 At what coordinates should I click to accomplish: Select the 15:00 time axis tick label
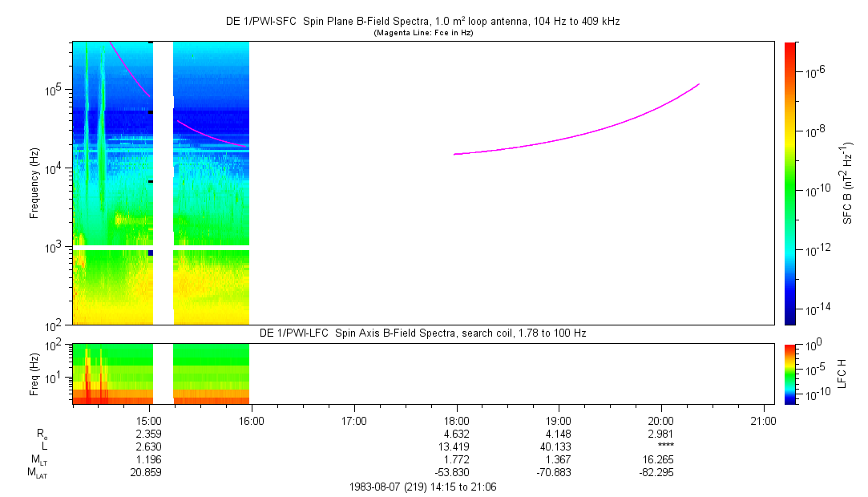pos(150,420)
